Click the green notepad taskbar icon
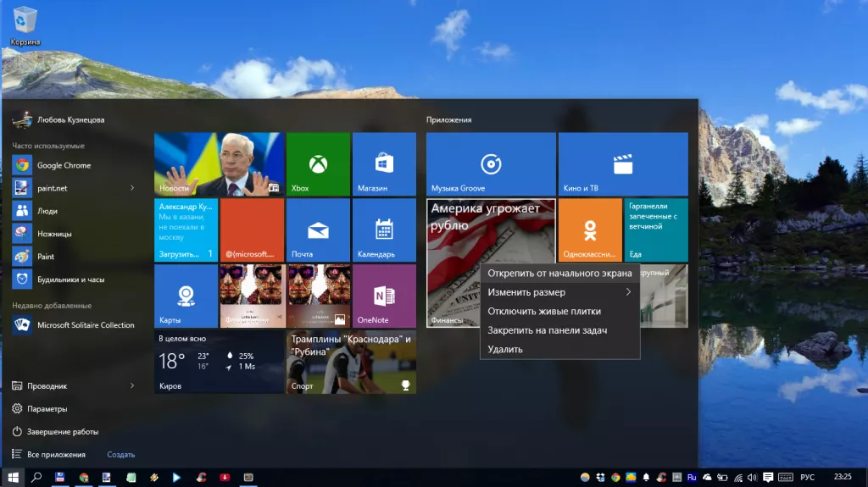 click(x=131, y=477)
